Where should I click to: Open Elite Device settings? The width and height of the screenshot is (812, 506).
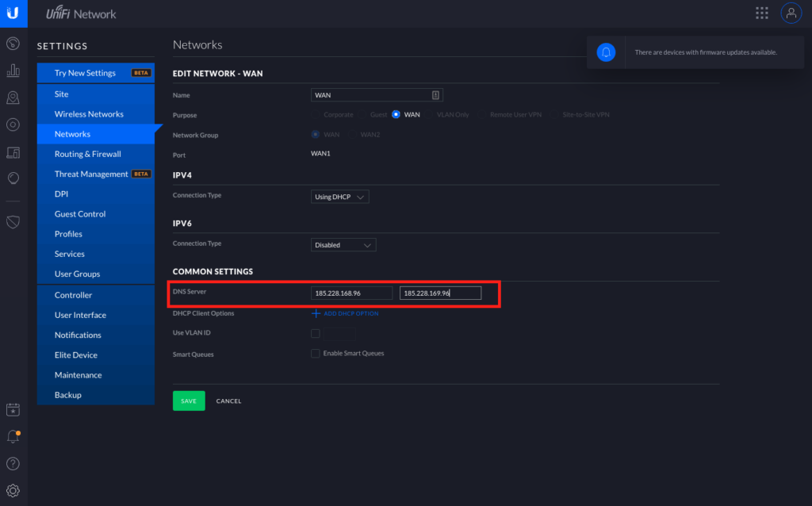click(96, 355)
